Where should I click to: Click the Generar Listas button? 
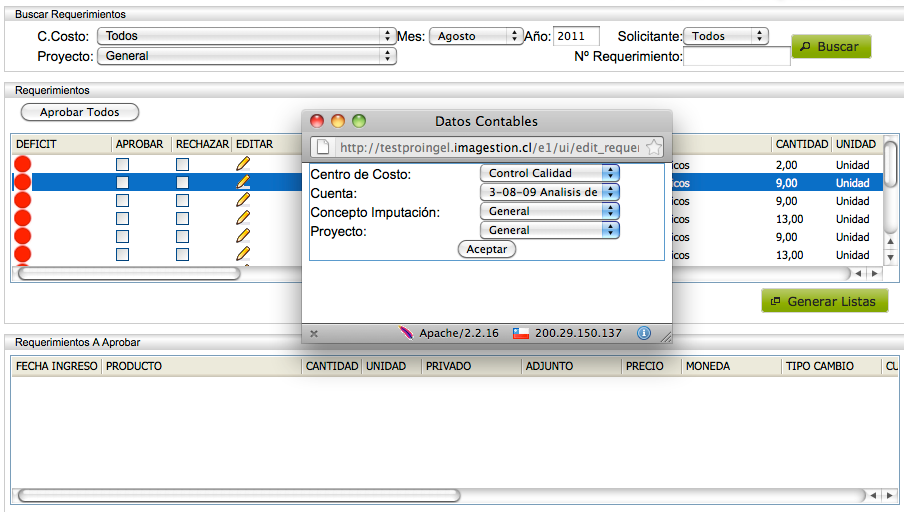point(824,301)
